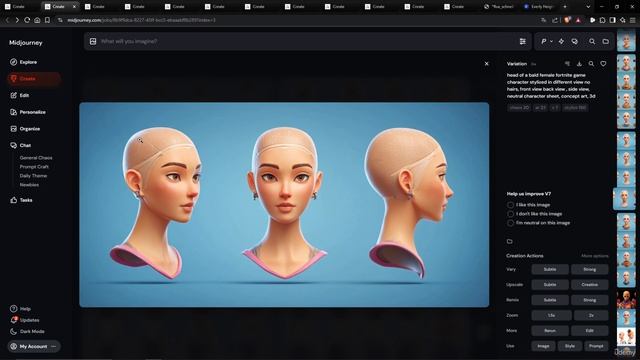Click Upscale Creative button
The width and height of the screenshot is (640, 360).
590,284
